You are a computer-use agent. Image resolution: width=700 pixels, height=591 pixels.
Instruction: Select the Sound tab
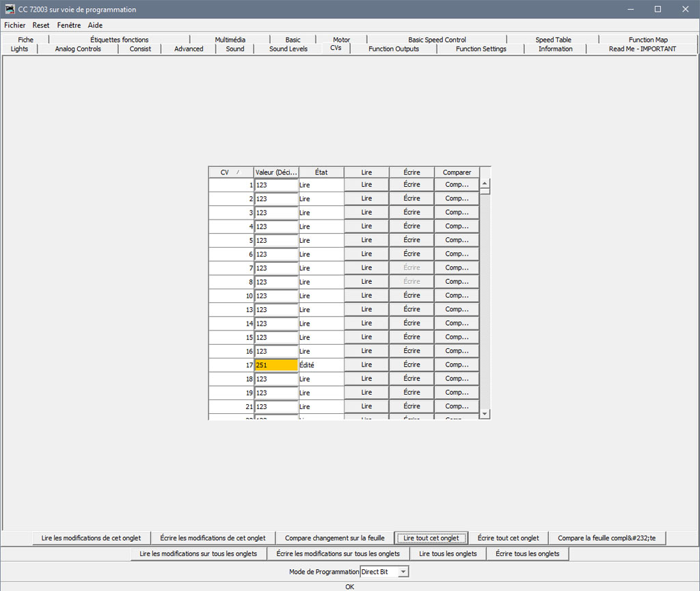click(x=235, y=49)
